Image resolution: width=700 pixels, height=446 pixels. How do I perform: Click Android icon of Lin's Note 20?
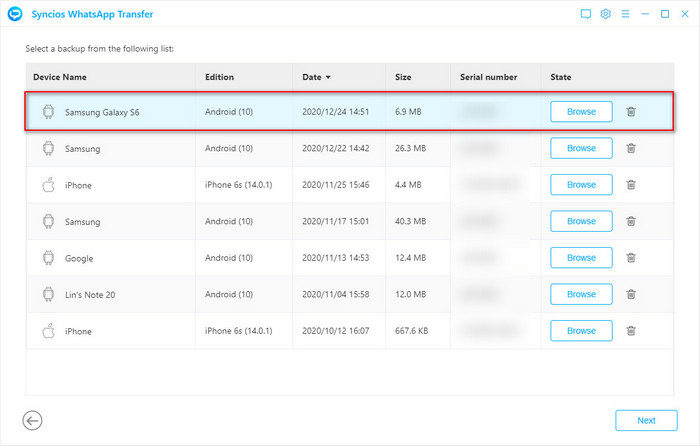point(48,295)
